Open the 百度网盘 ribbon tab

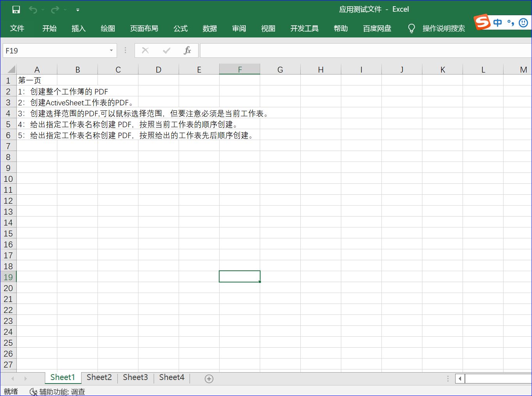coord(377,28)
